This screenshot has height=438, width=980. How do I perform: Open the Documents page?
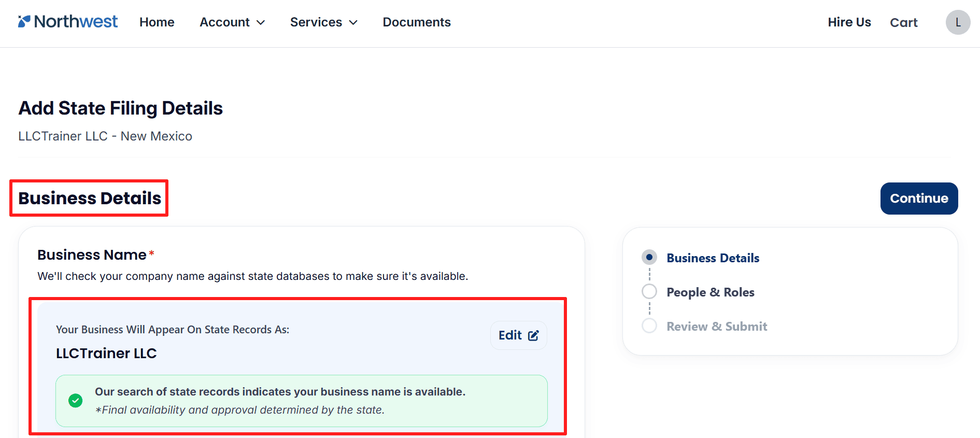pyautogui.click(x=417, y=22)
